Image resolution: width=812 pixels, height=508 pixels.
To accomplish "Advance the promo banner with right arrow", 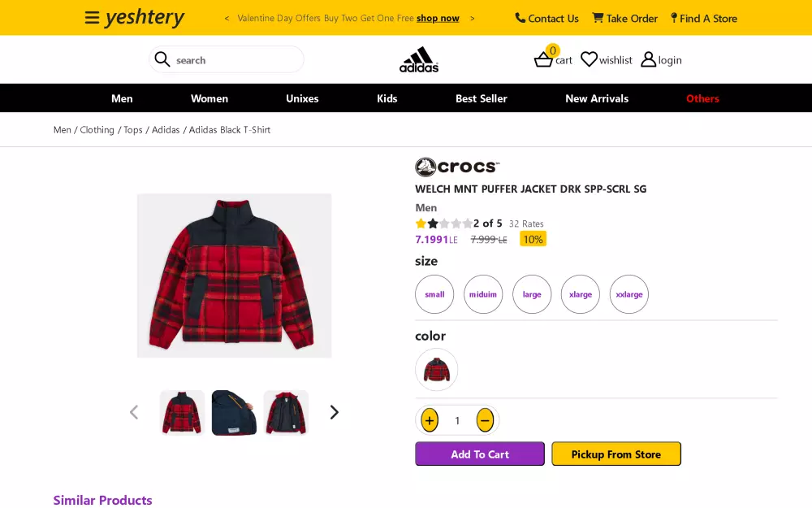I will 473,18.
